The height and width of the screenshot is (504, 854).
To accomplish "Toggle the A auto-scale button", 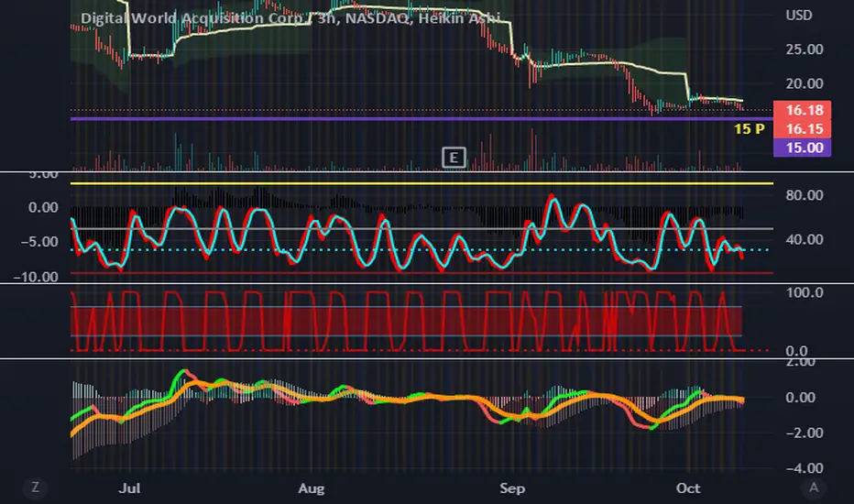I will click(x=814, y=488).
